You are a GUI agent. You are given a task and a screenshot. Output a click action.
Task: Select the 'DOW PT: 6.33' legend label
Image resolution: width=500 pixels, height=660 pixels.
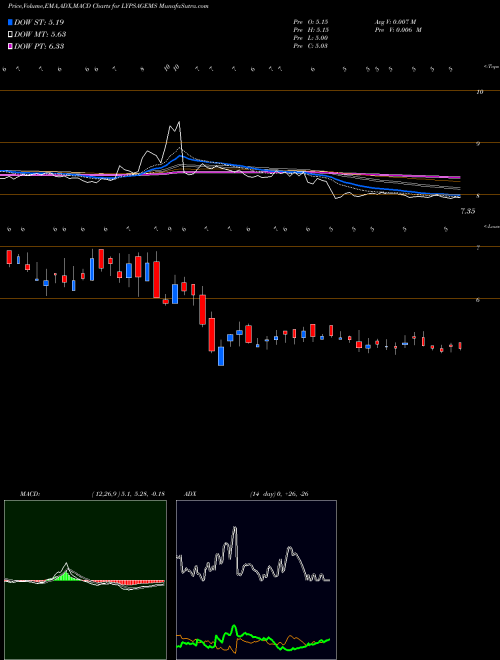tap(39, 46)
